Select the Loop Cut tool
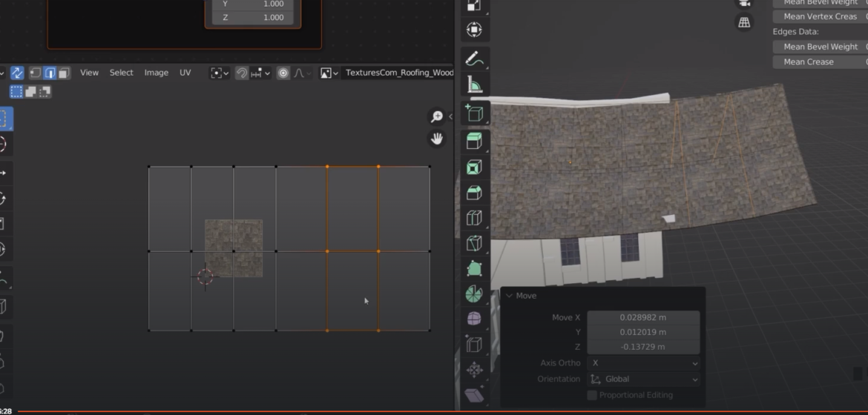The image size is (868, 415). [474, 219]
